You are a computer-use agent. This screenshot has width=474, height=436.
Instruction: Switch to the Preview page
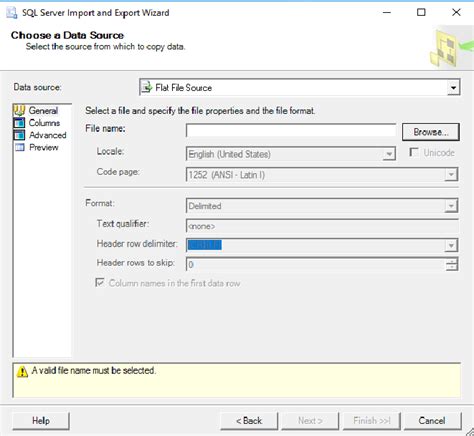(44, 147)
